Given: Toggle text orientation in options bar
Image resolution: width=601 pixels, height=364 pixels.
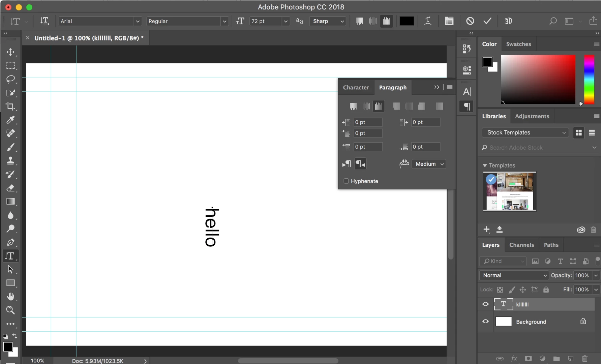Looking at the screenshot, I should pyautogui.click(x=44, y=21).
